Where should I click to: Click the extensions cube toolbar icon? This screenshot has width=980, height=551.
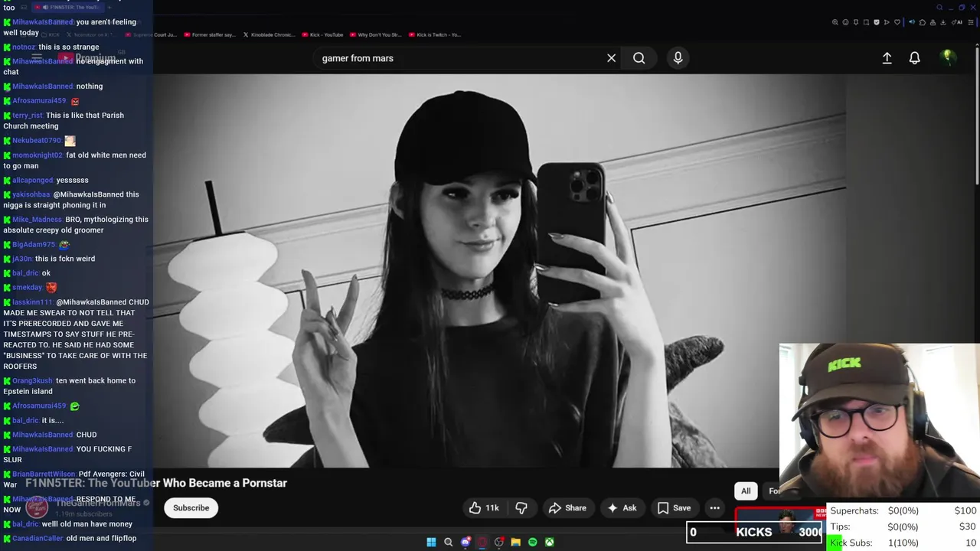(923, 22)
